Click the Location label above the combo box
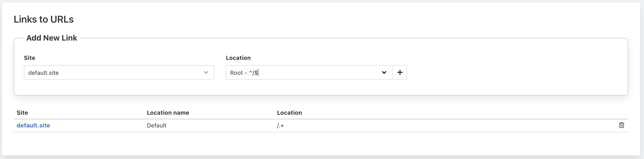Screen dimensions: 644x159 pyautogui.click(x=238, y=58)
